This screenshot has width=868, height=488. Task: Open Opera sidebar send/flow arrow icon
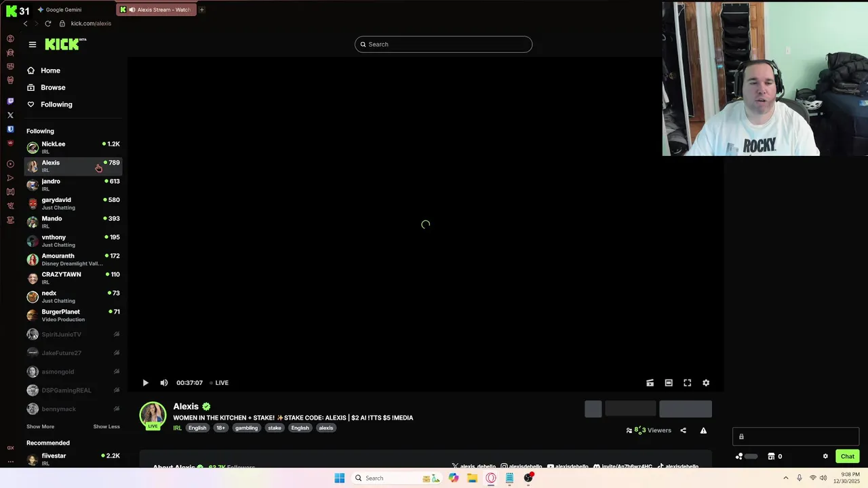[10, 178]
